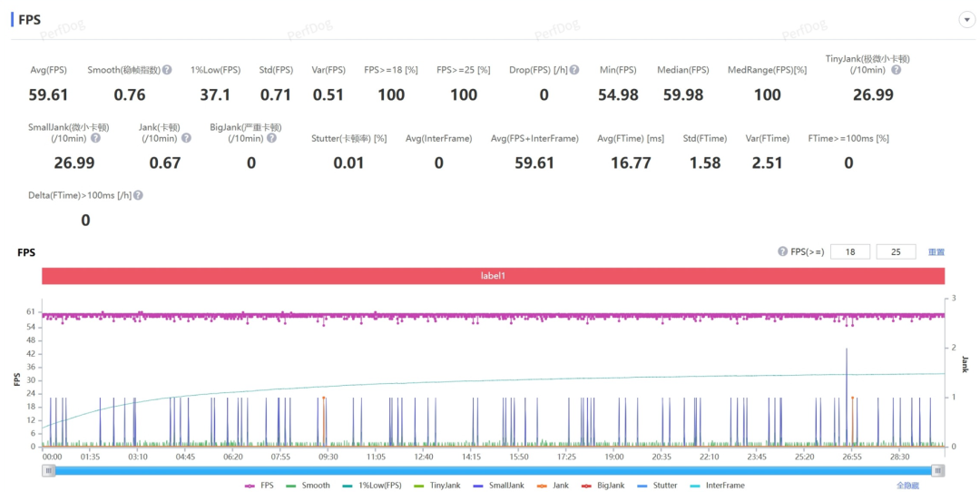Click help icon for SmallJank (/10min)

pyautogui.click(x=95, y=138)
